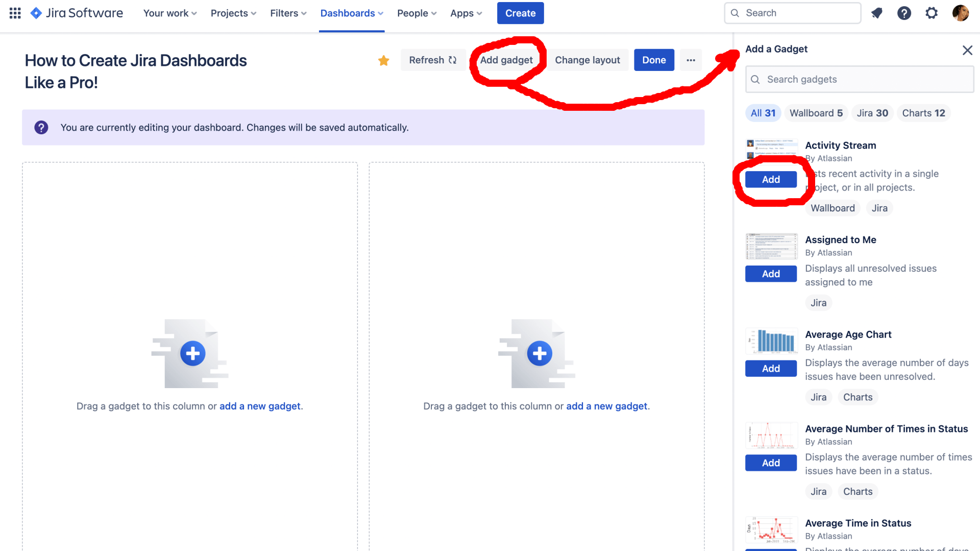This screenshot has width=980, height=551.
Task: Click the Change layout button
Action: [587, 60]
